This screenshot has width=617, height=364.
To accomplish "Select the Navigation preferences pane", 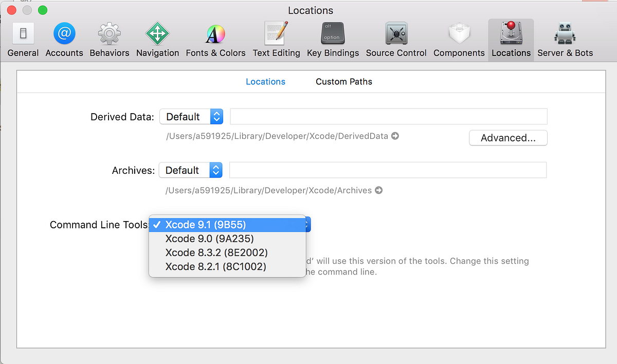I will tap(157, 39).
